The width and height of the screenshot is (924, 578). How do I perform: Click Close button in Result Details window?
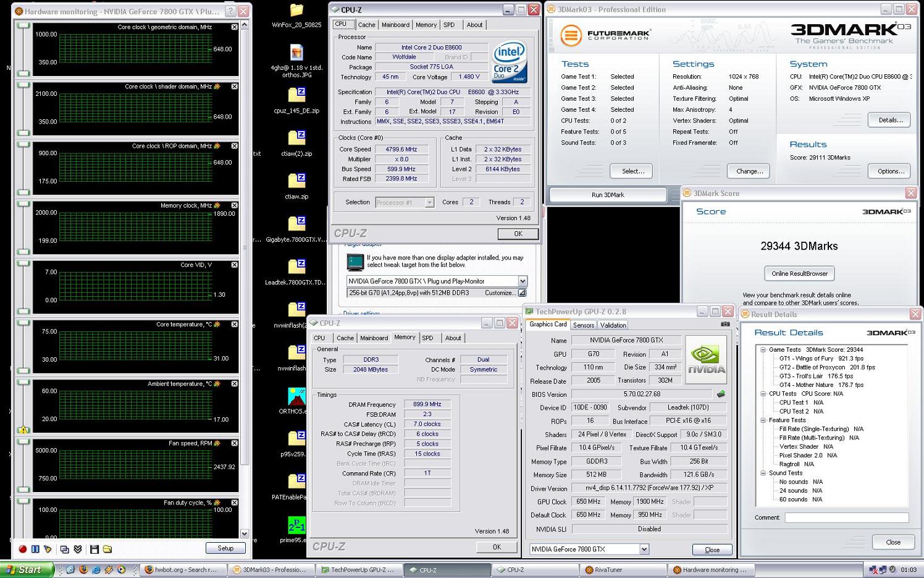893,542
